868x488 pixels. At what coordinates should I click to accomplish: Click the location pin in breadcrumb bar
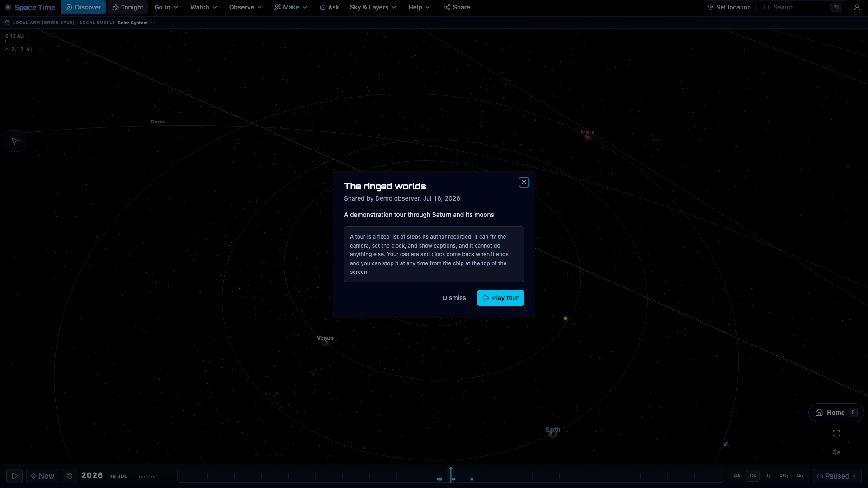pyautogui.click(x=7, y=23)
